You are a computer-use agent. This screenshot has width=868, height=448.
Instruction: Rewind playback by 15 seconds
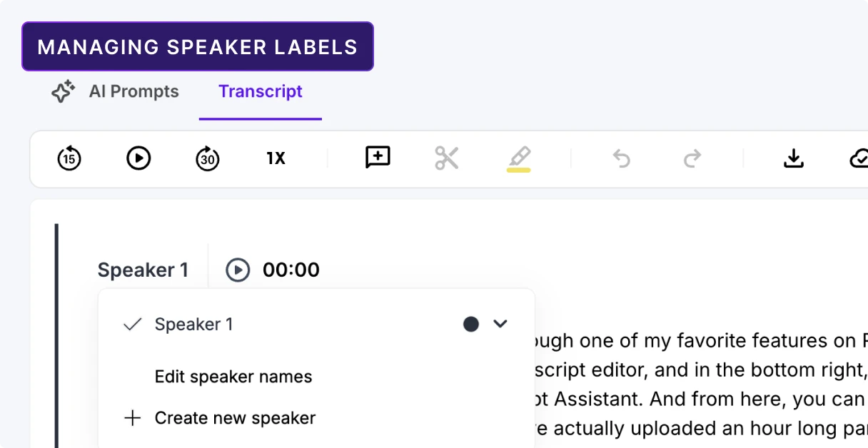click(68, 158)
